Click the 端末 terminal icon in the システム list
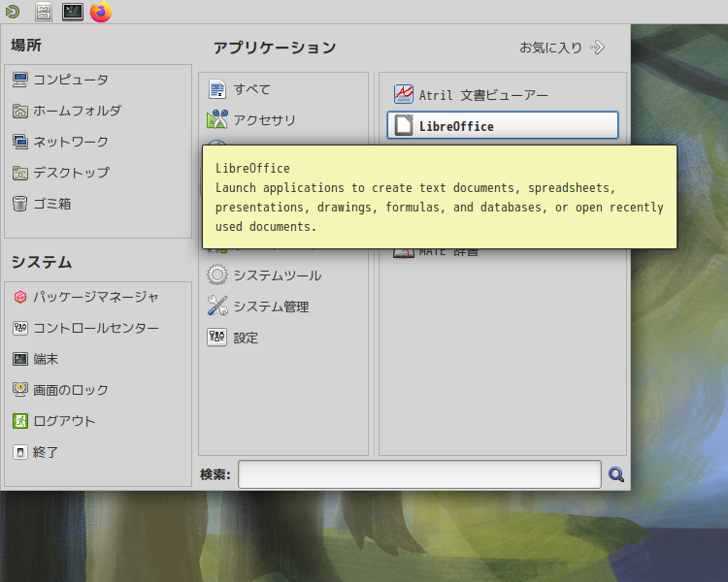The image size is (728, 582). (x=20, y=359)
